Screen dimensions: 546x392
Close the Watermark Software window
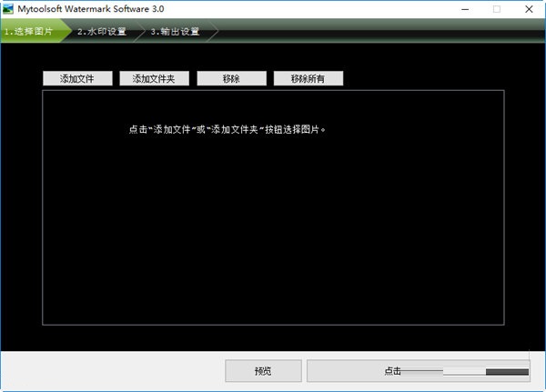coord(529,9)
